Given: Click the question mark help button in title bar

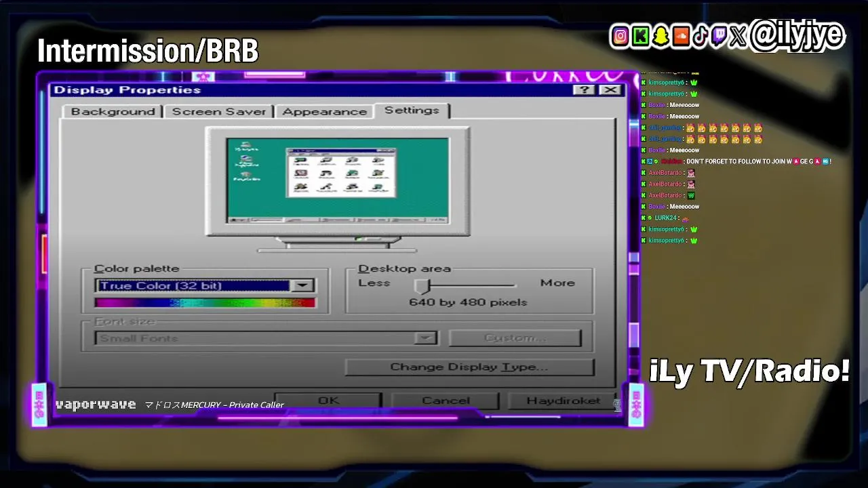Looking at the screenshot, I should point(584,90).
